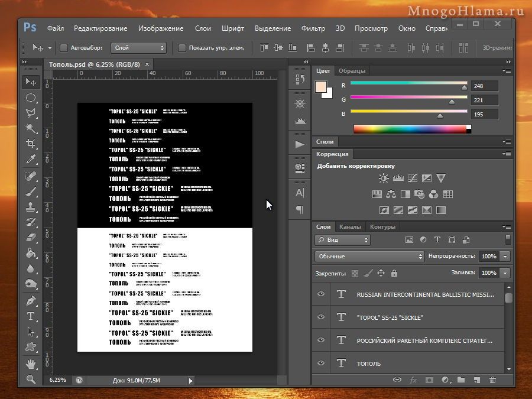The height and width of the screenshot is (399, 532).
Task: Open the Curves adjustment in the Коррекция panel
Action: coord(411,177)
